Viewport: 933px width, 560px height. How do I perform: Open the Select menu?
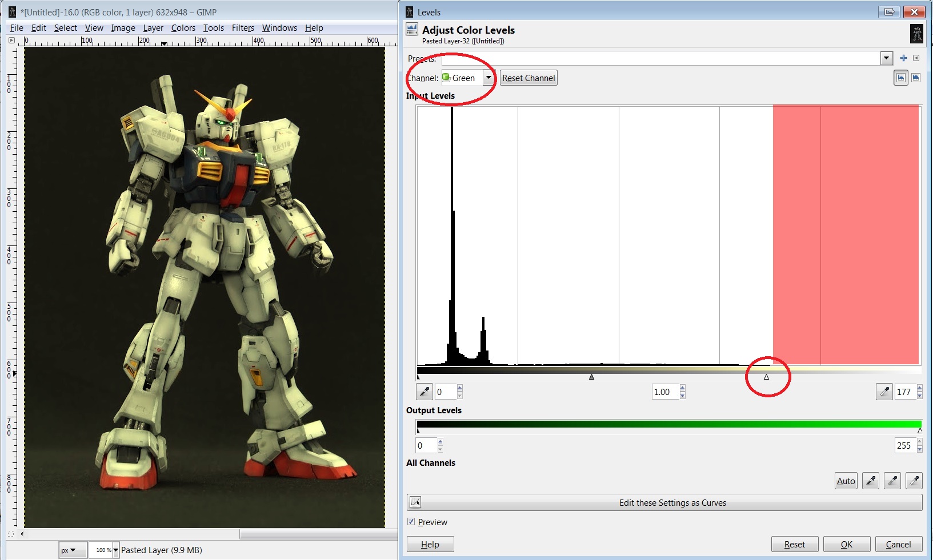pyautogui.click(x=66, y=27)
